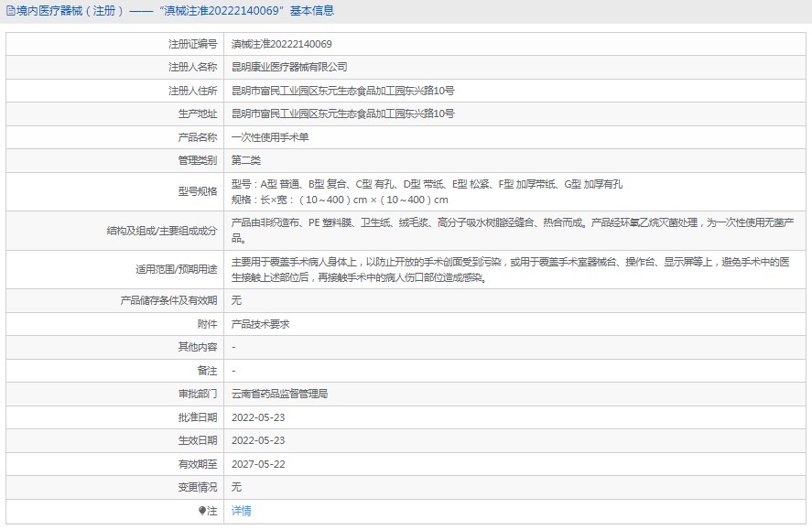This screenshot has height=530, width=812.
Task: Click the 批准日期 label
Action: [198, 417]
